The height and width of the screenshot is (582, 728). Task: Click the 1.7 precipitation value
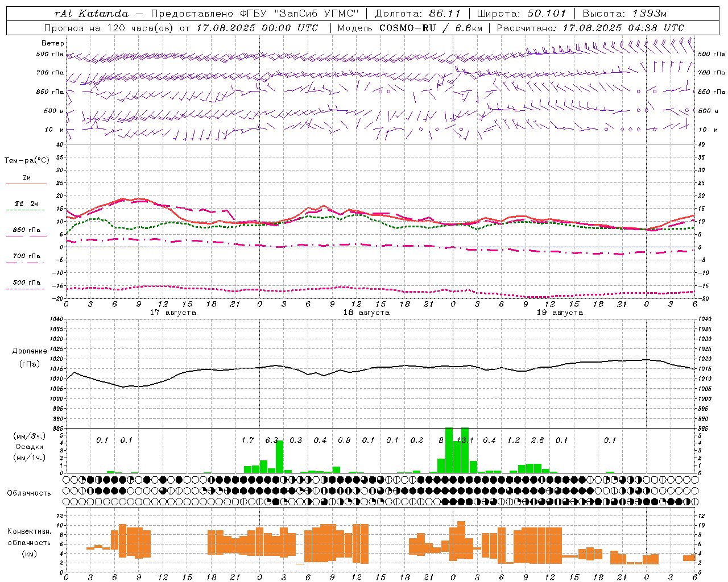(247, 440)
